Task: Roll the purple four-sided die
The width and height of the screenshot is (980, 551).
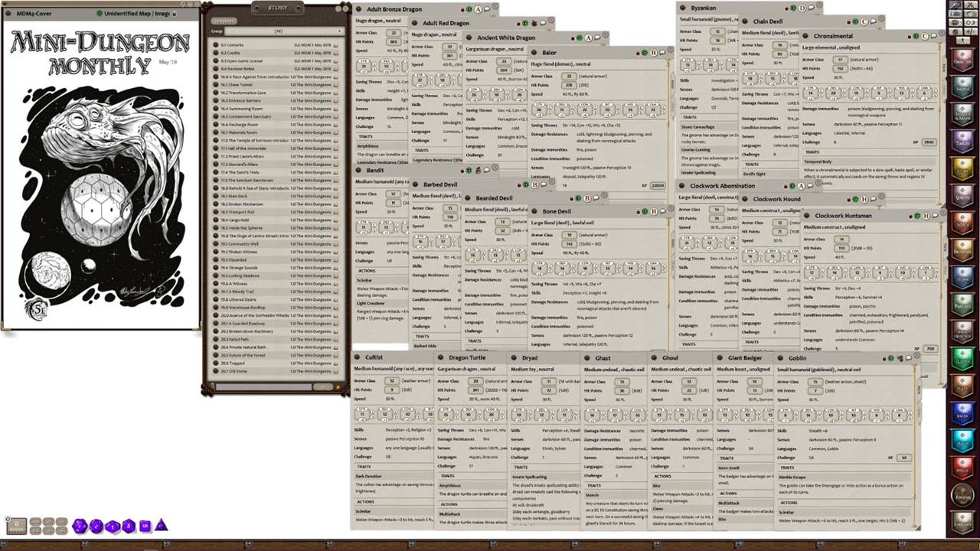Action: [161, 527]
